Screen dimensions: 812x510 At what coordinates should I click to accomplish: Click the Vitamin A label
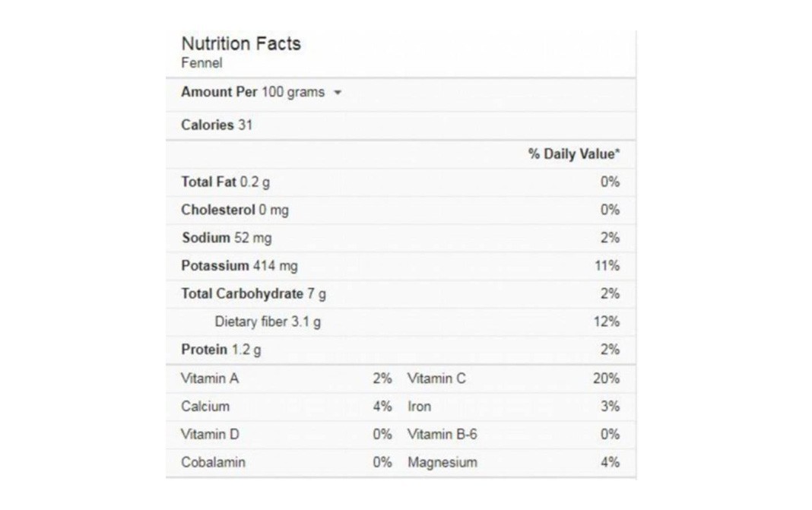pyautogui.click(x=210, y=379)
